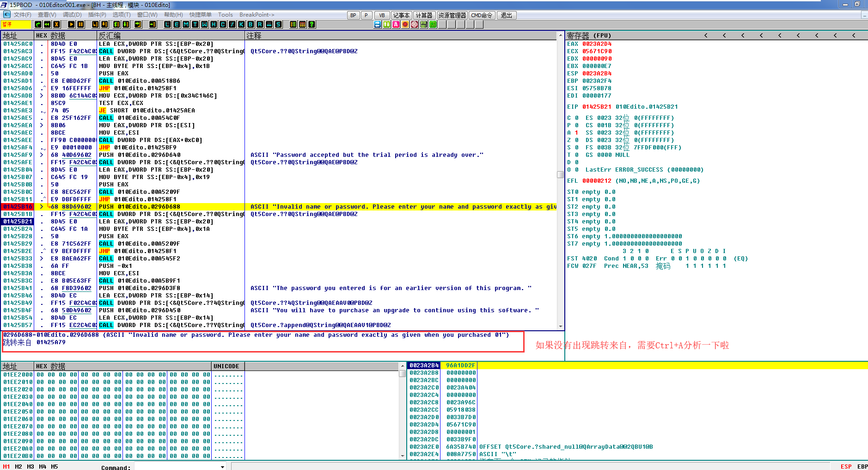Expand the BreakPoint-> menu
Viewport: 868px width, 470px height.
pos(257,15)
